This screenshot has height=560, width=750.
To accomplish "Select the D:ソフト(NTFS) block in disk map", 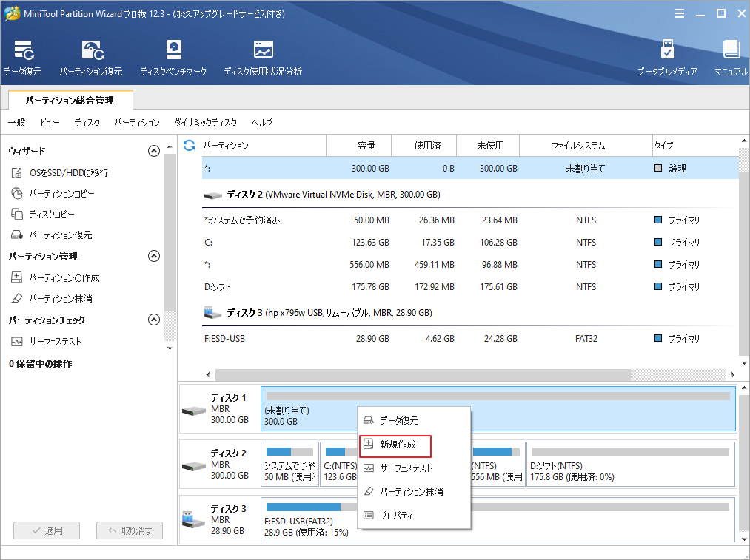I will click(x=630, y=465).
